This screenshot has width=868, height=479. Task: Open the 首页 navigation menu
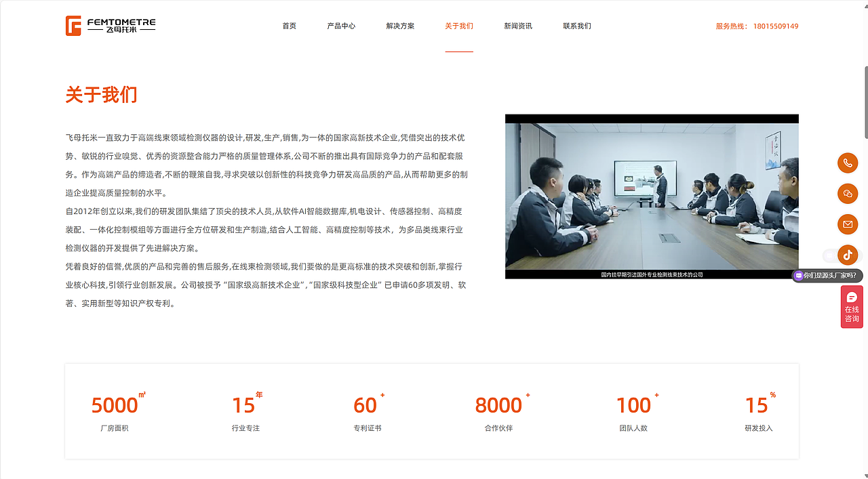click(289, 26)
